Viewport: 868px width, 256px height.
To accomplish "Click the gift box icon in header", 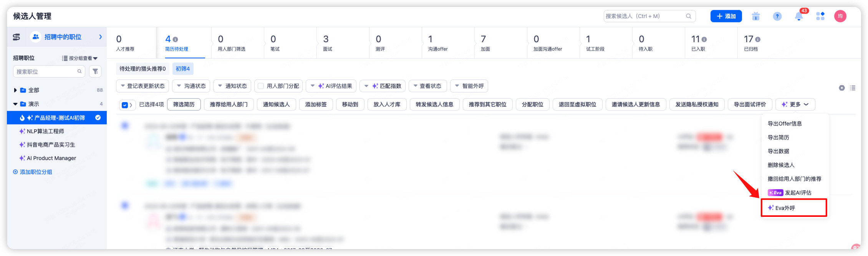I will 756,16.
